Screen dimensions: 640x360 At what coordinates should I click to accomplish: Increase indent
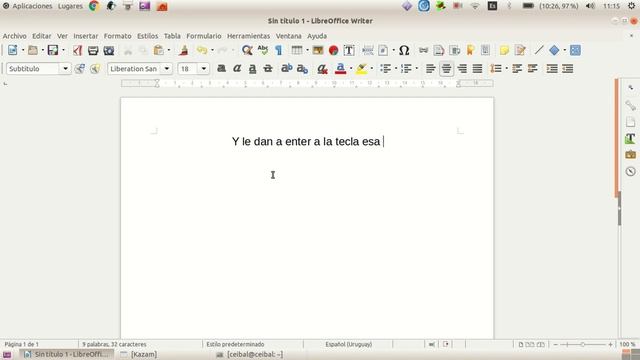[x=552, y=69]
